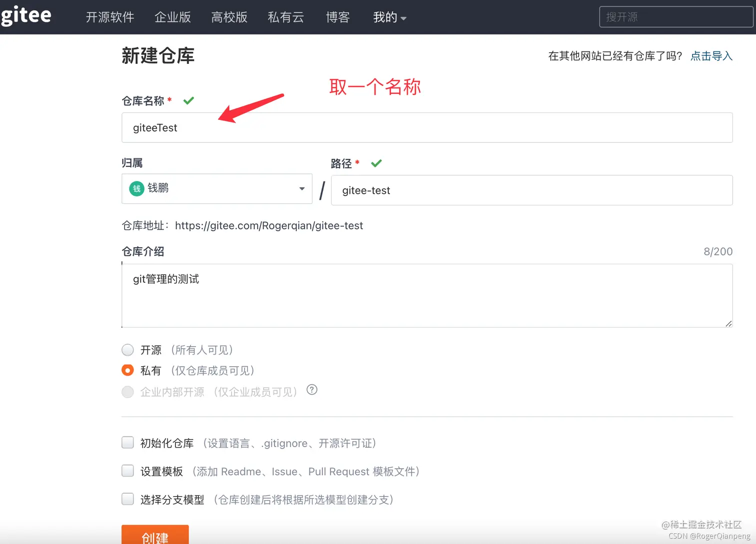Select the 私有 radio button

click(127, 370)
